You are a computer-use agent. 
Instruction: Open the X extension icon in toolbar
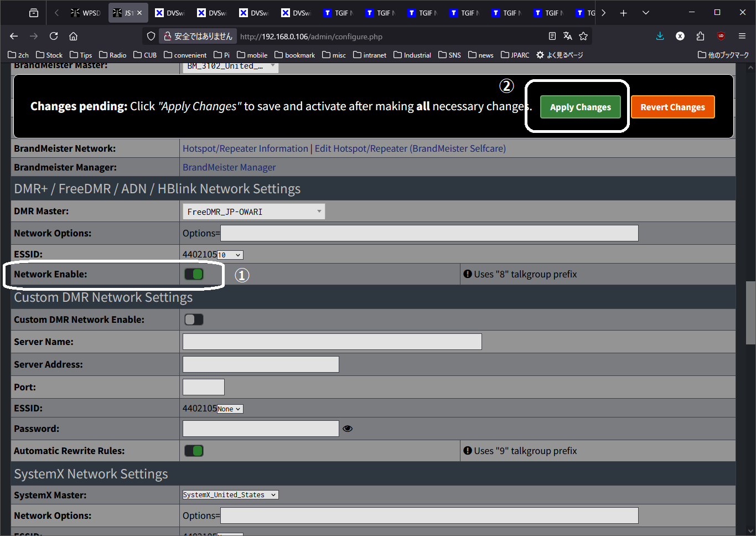pos(680,36)
